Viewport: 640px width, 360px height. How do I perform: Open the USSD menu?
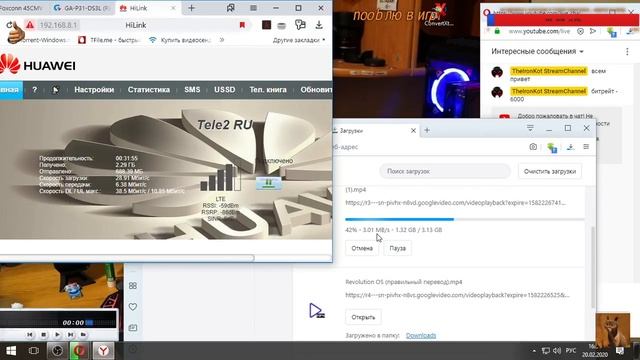(x=224, y=90)
